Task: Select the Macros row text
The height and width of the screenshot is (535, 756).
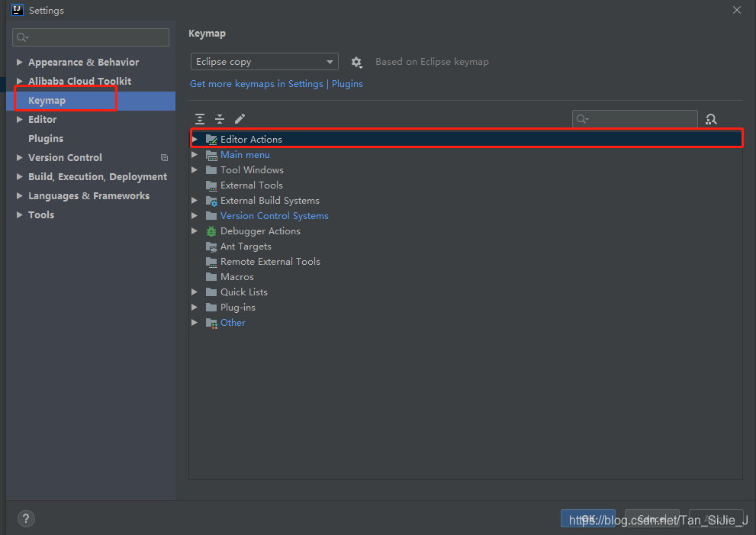Action: (x=236, y=277)
